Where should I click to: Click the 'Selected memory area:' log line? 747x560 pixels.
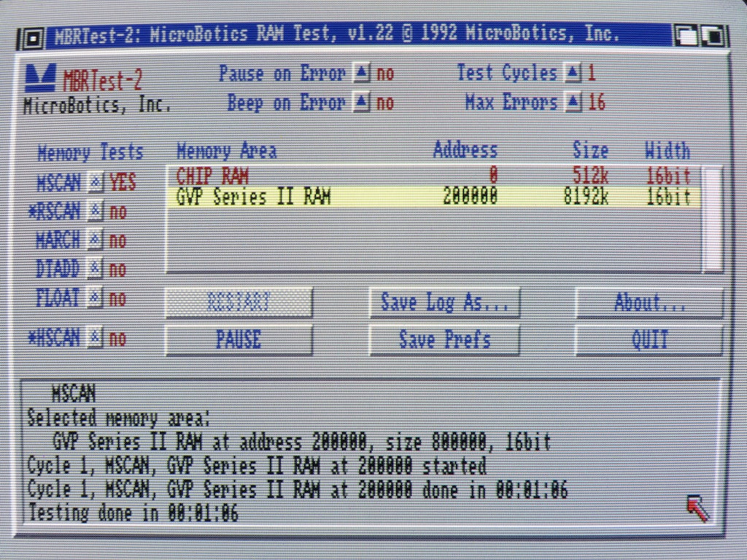[118, 419]
